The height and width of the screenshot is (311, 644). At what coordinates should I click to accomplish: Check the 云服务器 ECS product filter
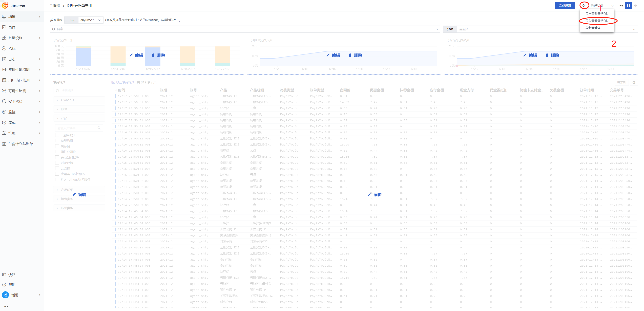(57, 135)
